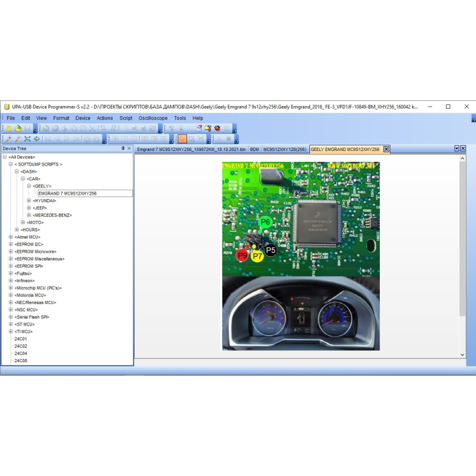
Task: Click the red bug debug icon
Action: (x=218, y=129)
